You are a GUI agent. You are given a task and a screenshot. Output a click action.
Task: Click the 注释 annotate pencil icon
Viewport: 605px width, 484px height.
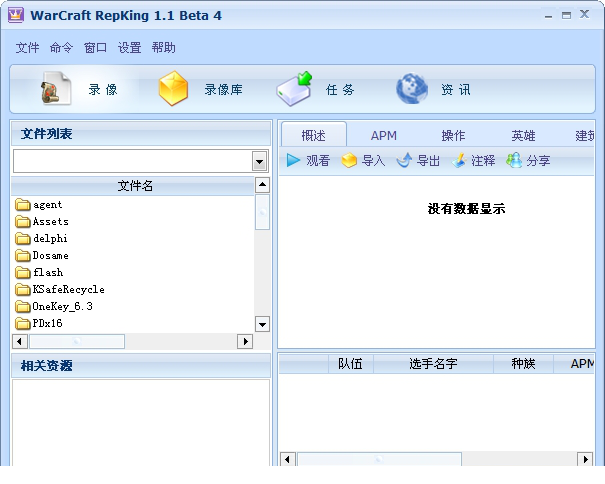(459, 160)
